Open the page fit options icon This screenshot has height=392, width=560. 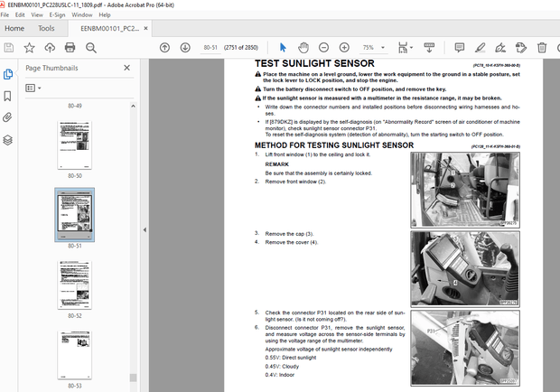pos(403,48)
